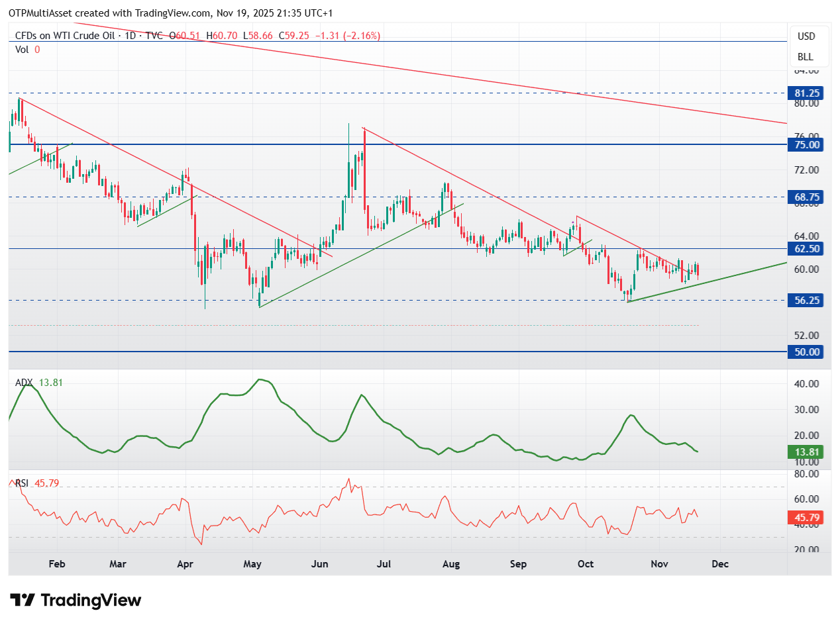The width and height of the screenshot is (840, 625).
Task: Click the red RSI 45.79 value tag
Action: tap(805, 518)
